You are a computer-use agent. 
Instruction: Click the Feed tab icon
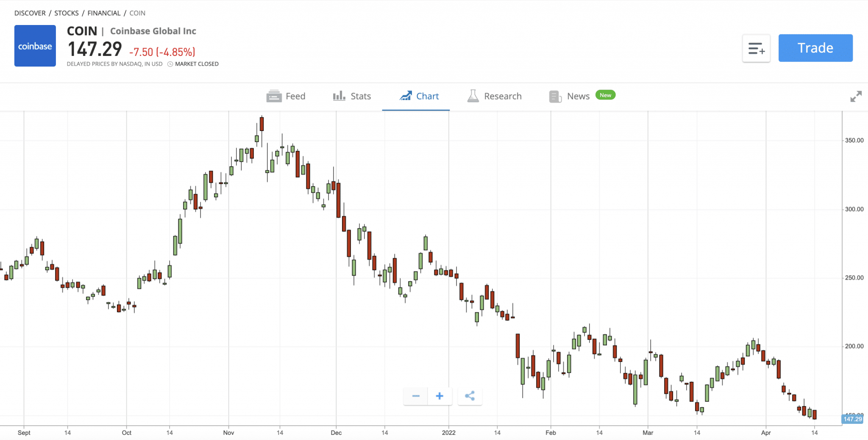[274, 96]
